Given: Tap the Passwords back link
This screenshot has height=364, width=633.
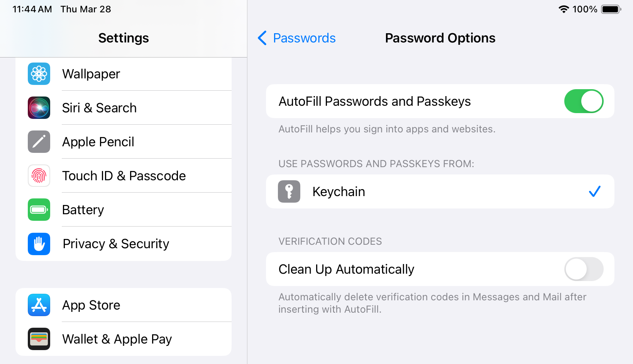Looking at the screenshot, I should [304, 38].
